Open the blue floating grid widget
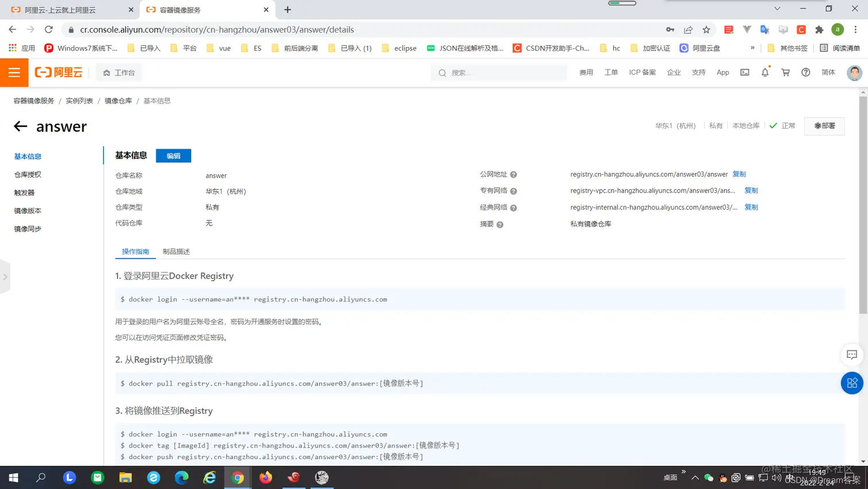868x489 pixels. pos(852,383)
